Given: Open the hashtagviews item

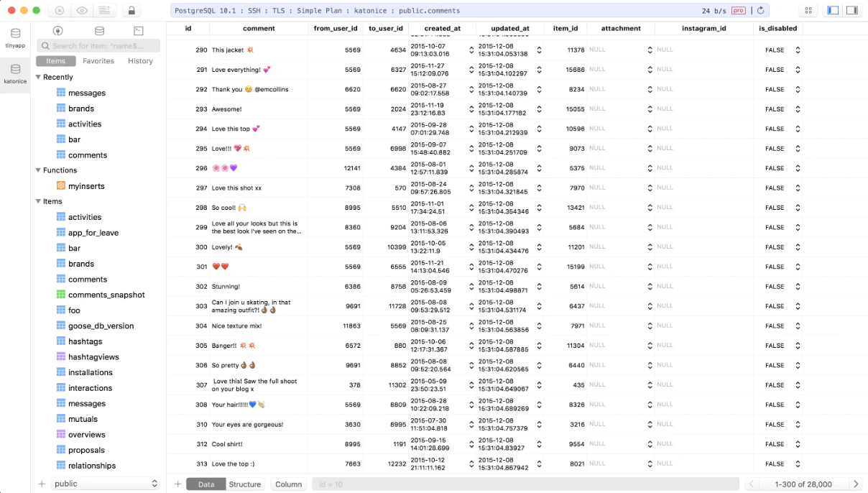Looking at the screenshot, I should point(93,357).
